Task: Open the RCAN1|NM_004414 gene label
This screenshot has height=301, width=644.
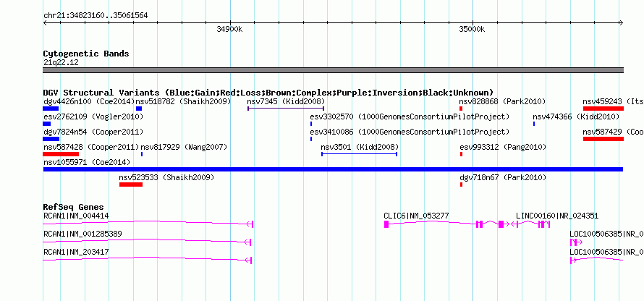Action: [76, 216]
